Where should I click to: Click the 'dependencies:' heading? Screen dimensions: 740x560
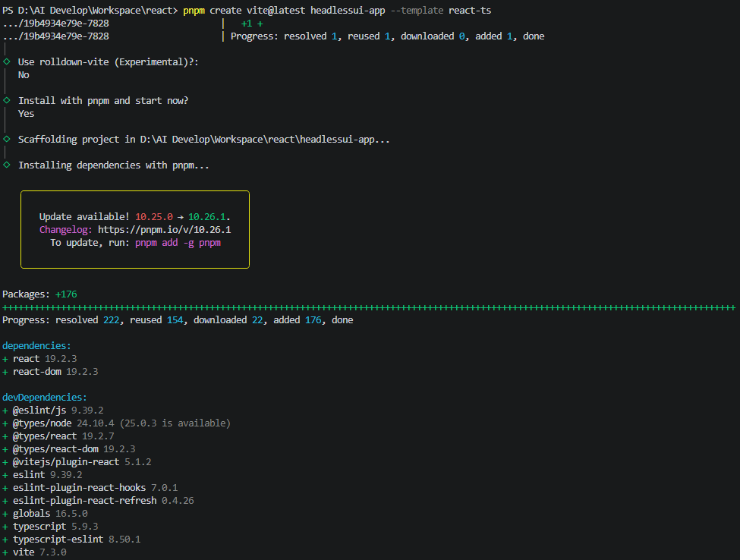[36, 346]
